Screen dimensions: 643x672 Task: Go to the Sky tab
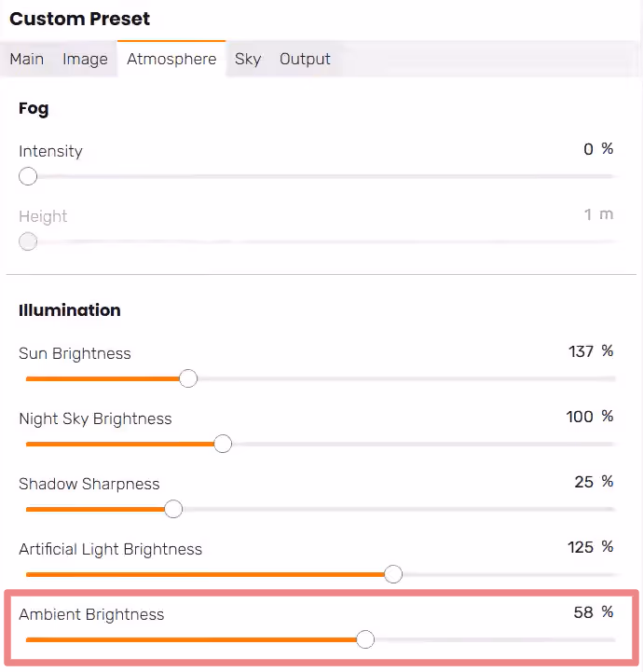pyautogui.click(x=247, y=59)
